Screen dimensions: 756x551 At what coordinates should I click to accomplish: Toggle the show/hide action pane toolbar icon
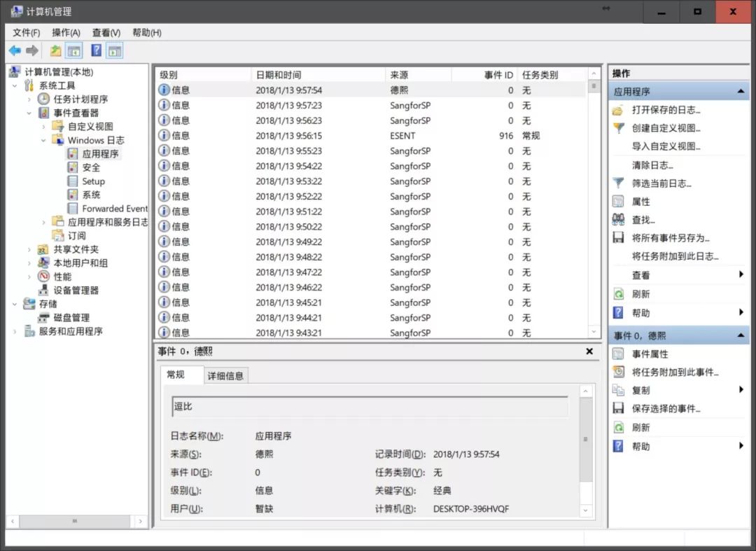click(114, 50)
